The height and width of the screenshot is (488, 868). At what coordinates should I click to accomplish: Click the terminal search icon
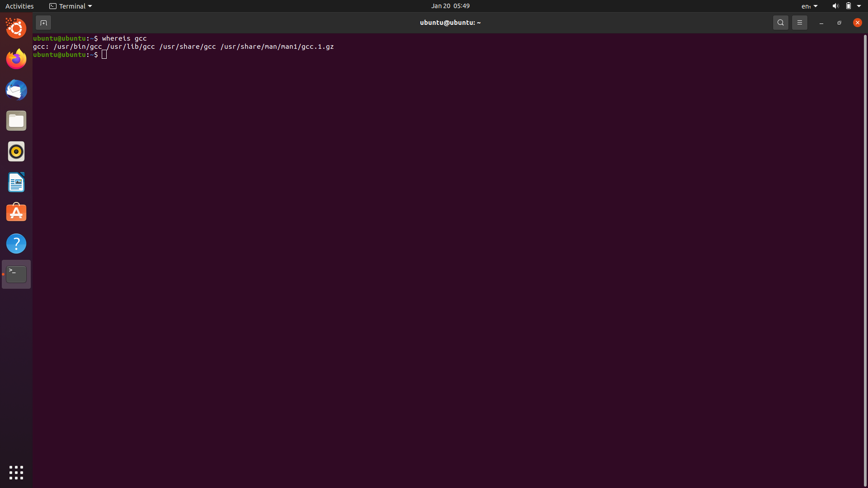[780, 23]
